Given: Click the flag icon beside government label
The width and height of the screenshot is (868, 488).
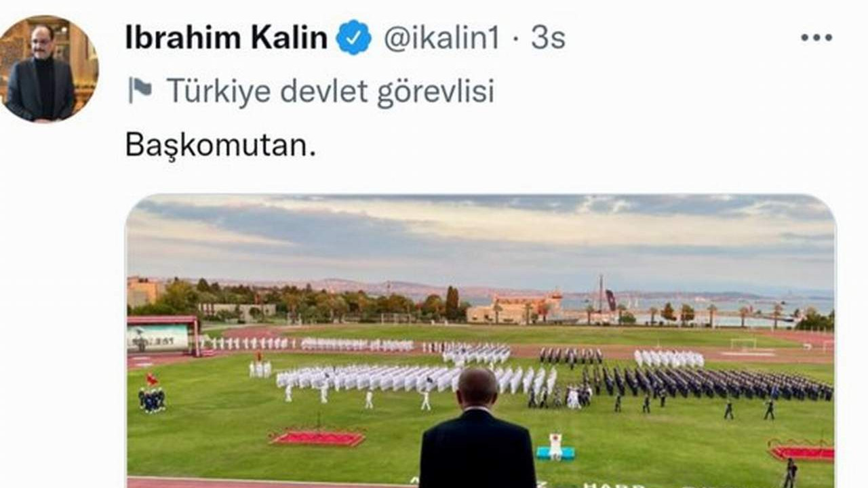Looking at the screenshot, I should 140,90.
